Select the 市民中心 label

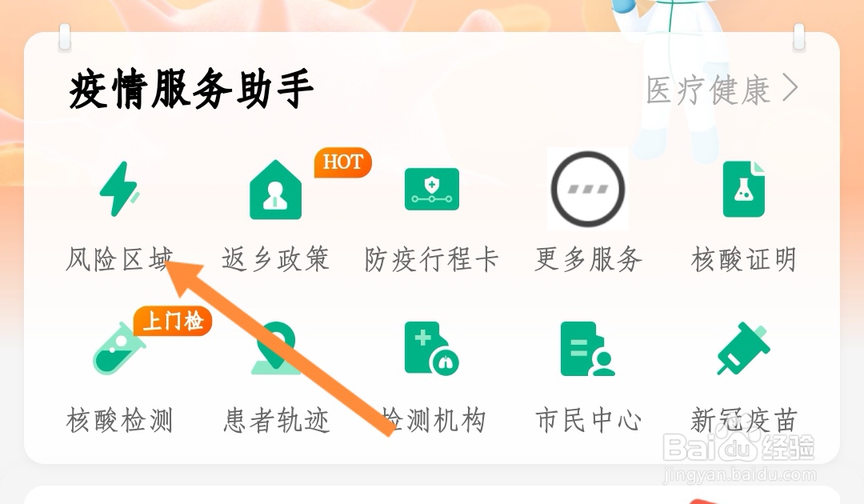[588, 420]
